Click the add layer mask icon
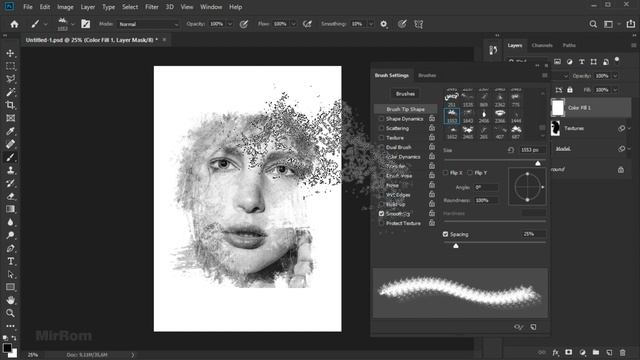The height and width of the screenshot is (360, 640). point(569,352)
